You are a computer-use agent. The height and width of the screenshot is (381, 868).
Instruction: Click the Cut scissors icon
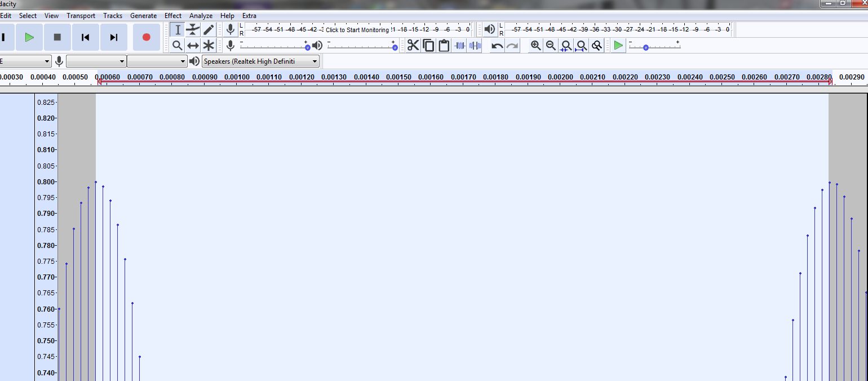pyautogui.click(x=413, y=46)
